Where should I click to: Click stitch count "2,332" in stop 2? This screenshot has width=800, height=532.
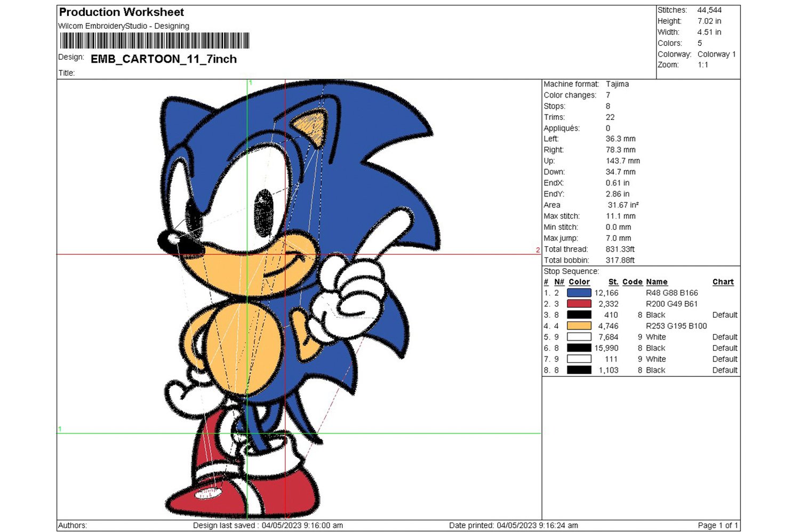tap(609, 304)
